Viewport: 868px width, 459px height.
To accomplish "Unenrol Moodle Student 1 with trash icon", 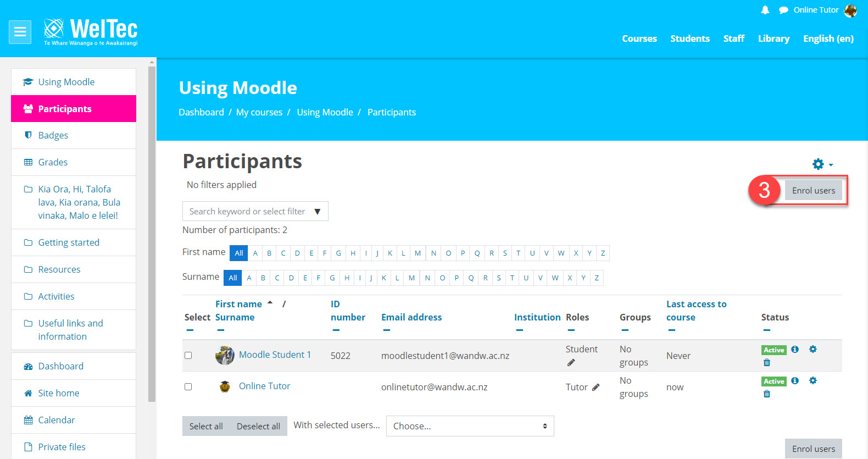I will [767, 362].
